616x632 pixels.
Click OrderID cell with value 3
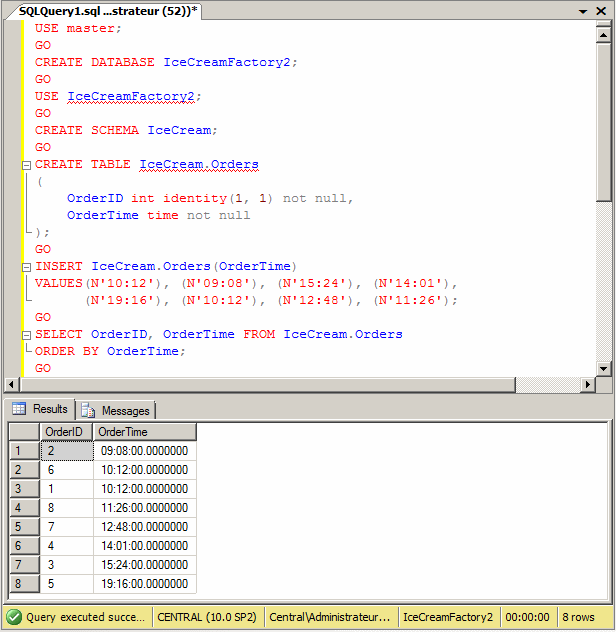click(67, 564)
